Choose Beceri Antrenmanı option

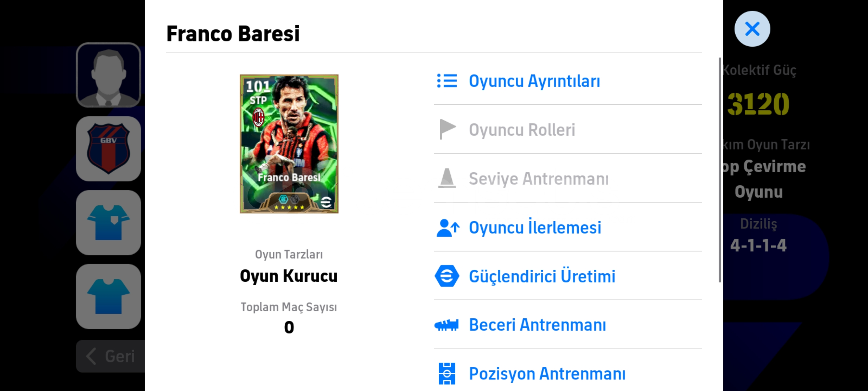point(568,325)
